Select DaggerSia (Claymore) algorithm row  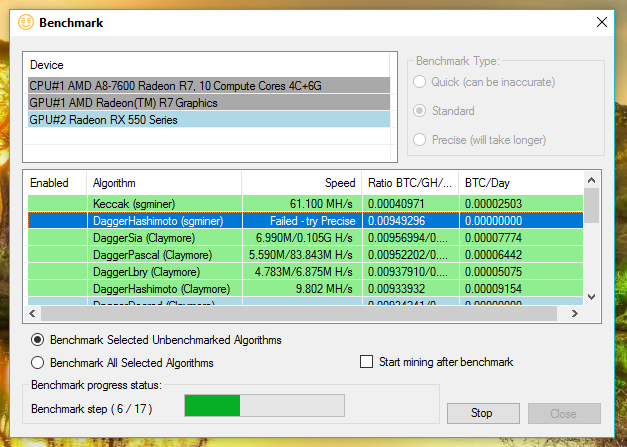click(306, 238)
